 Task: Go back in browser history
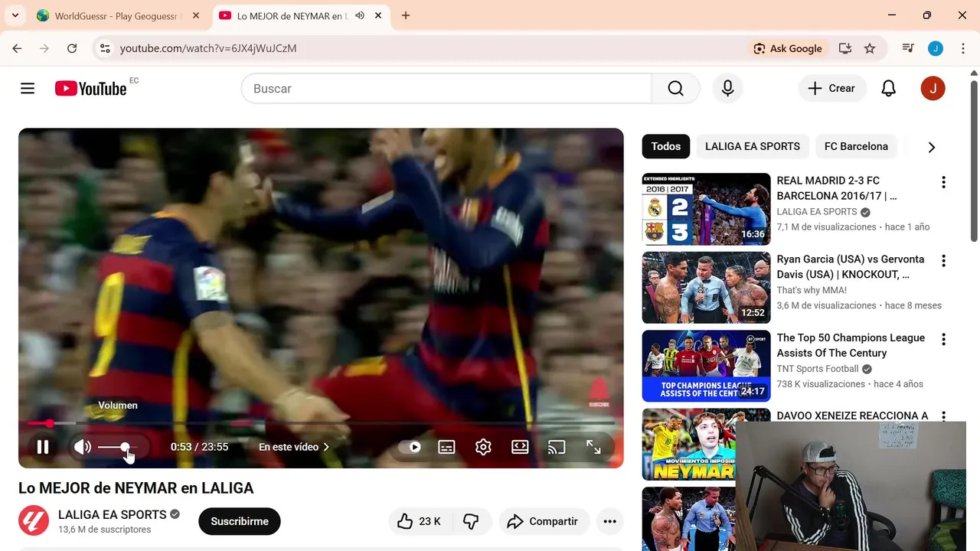click(x=17, y=48)
